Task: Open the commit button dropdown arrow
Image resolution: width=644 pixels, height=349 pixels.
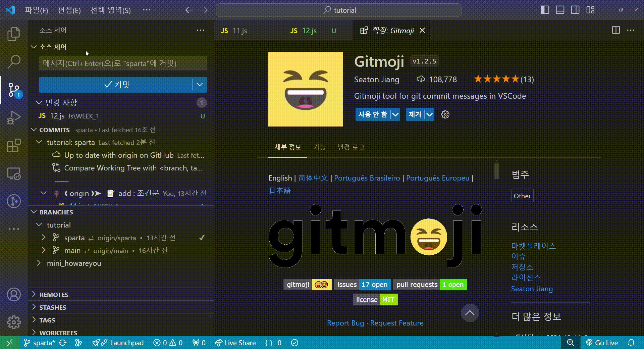Action: 200,85
